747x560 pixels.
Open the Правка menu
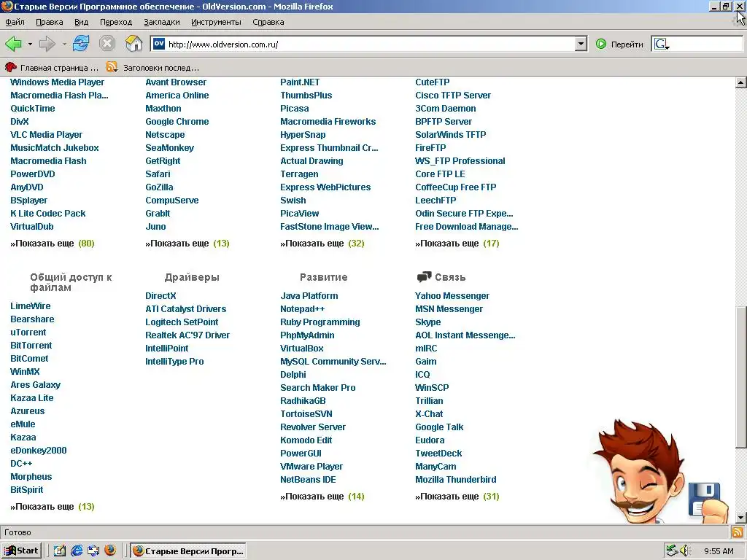(x=49, y=22)
